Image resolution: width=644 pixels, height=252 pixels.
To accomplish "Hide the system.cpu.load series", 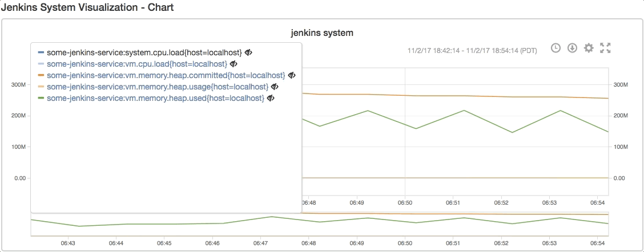I will 248,52.
